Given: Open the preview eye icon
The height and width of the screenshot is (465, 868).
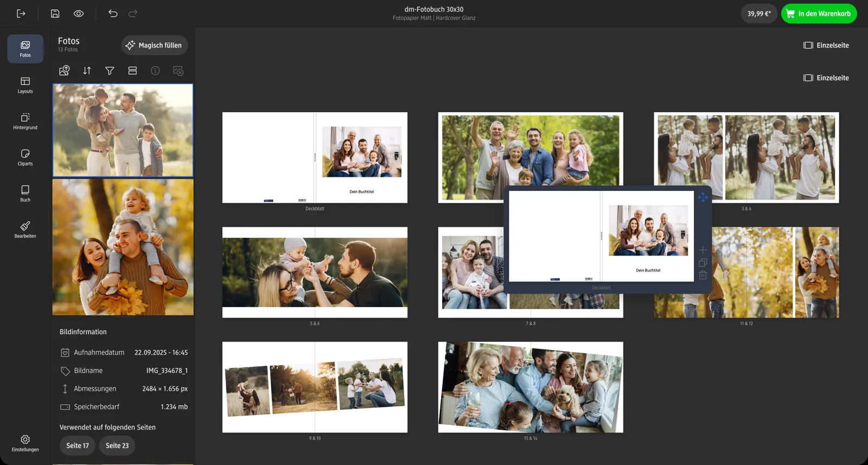Looking at the screenshot, I should 79,14.
